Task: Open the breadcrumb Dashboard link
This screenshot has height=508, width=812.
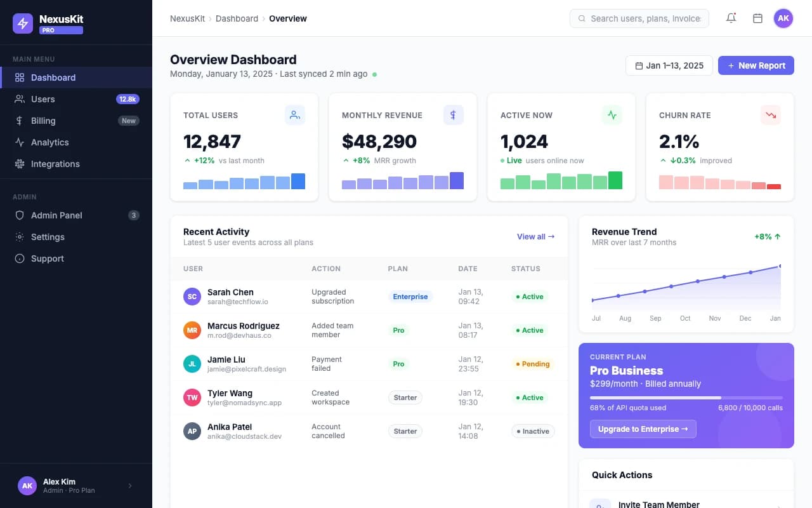Action: 237,18
